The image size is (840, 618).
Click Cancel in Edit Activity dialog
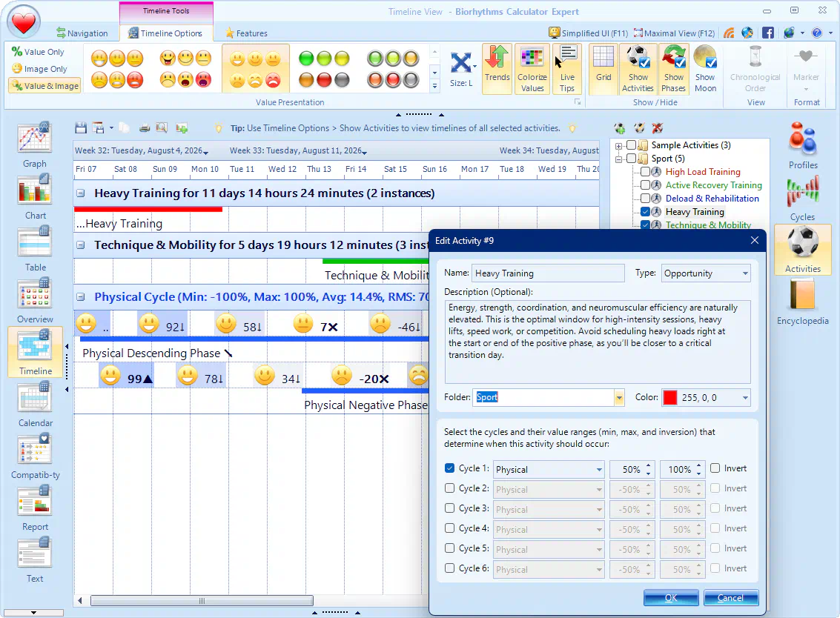coord(731,598)
